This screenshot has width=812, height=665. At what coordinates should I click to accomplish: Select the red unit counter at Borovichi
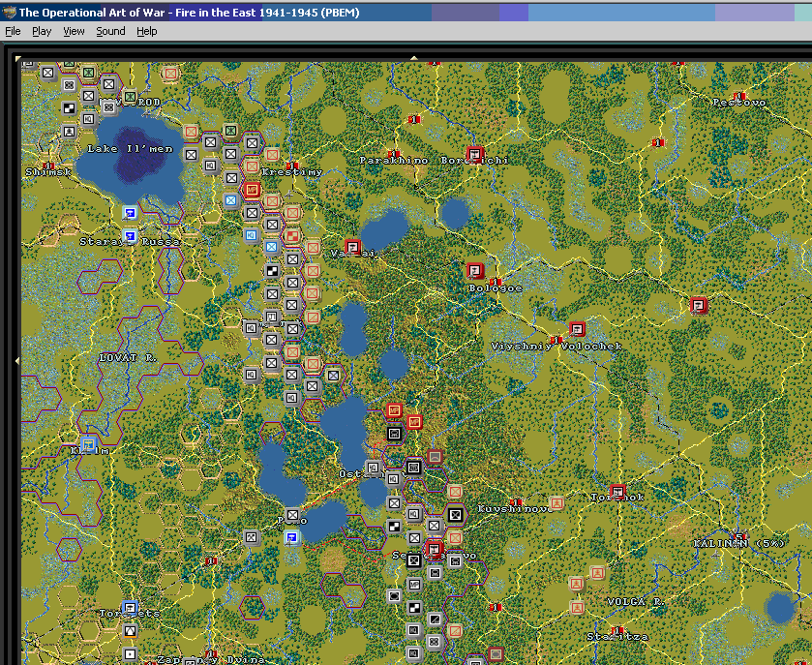tap(475, 154)
